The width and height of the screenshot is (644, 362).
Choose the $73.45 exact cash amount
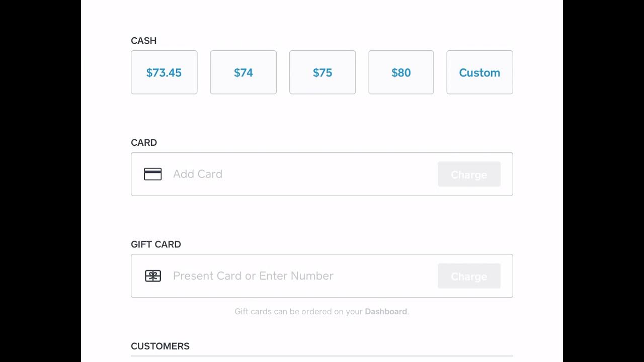(164, 72)
